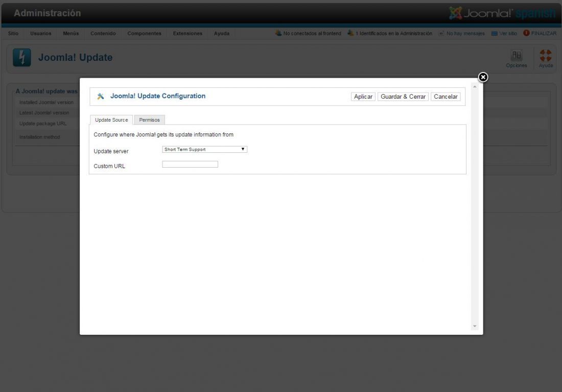The width and height of the screenshot is (562, 392).
Task: Click the 'Joomla! Update Configuration' heading
Action: point(158,96)
